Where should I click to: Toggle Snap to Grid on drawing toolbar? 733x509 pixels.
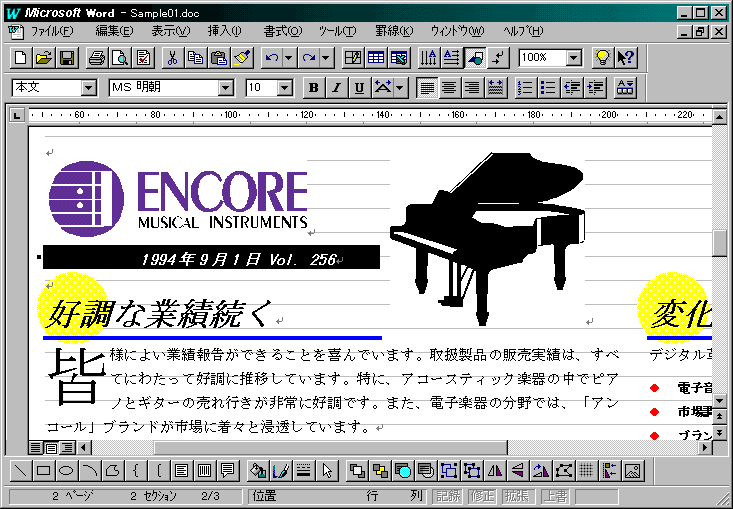pyautogui.click(x=587, y=471)
